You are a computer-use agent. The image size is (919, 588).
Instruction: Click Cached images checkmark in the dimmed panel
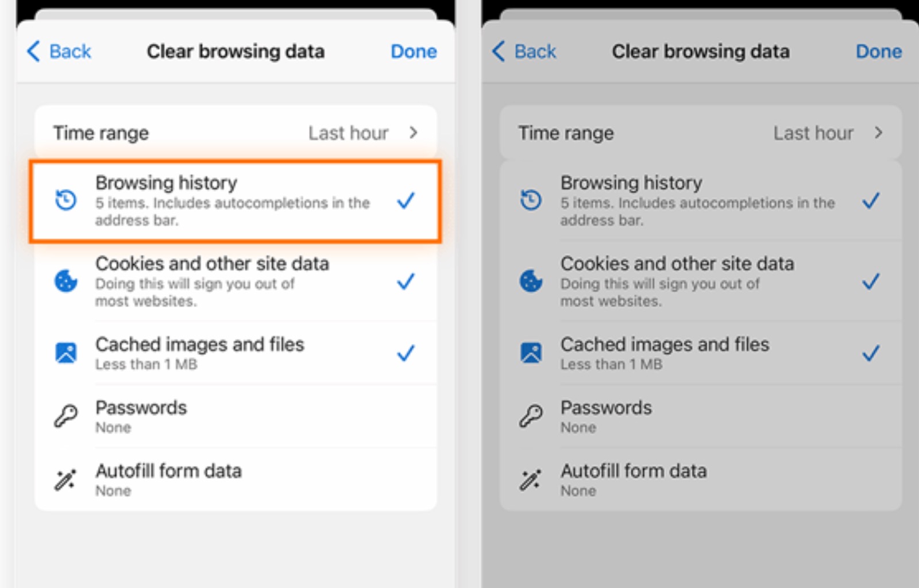pos(871,353)
